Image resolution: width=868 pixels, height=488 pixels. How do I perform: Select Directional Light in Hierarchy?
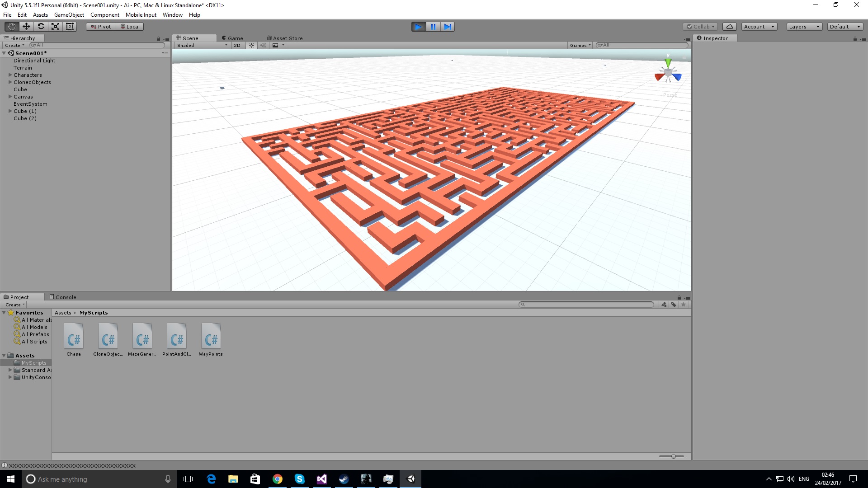pyautogui.click(x=34, y=61)
